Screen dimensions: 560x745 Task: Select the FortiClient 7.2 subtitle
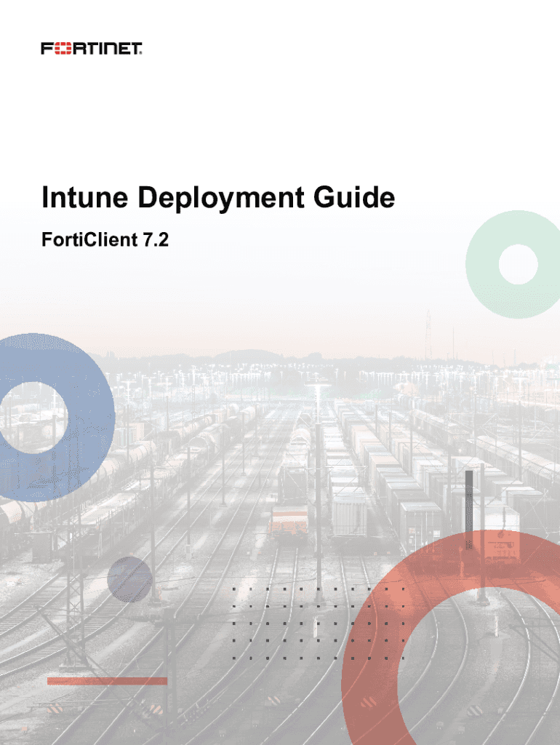(105, 239)
